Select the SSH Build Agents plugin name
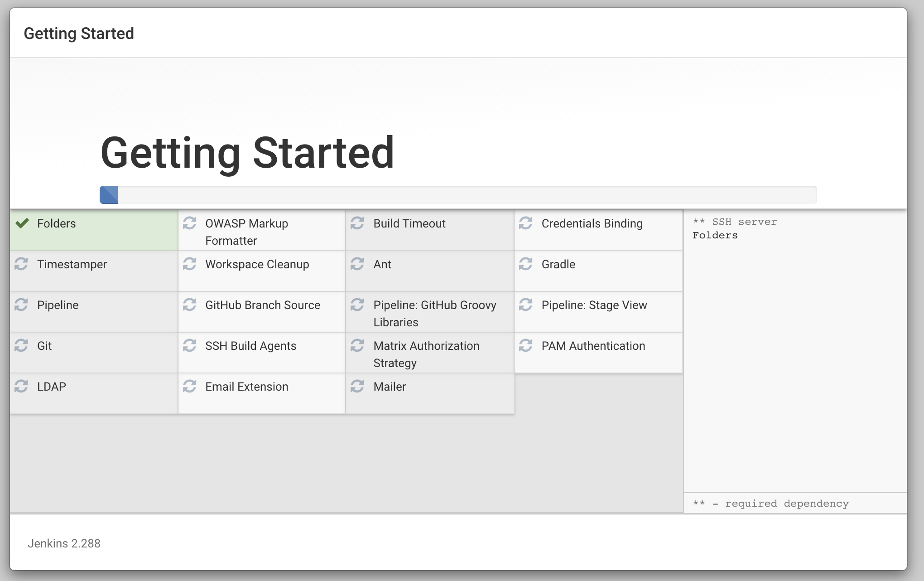The height and width of the screenshot is (581, 924). (251, 346)
